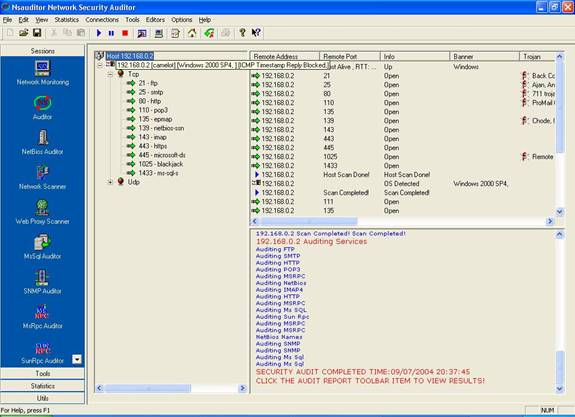Screen dimensions: 575x417
Task: Open the Connections menu
Action: point(102,20)
